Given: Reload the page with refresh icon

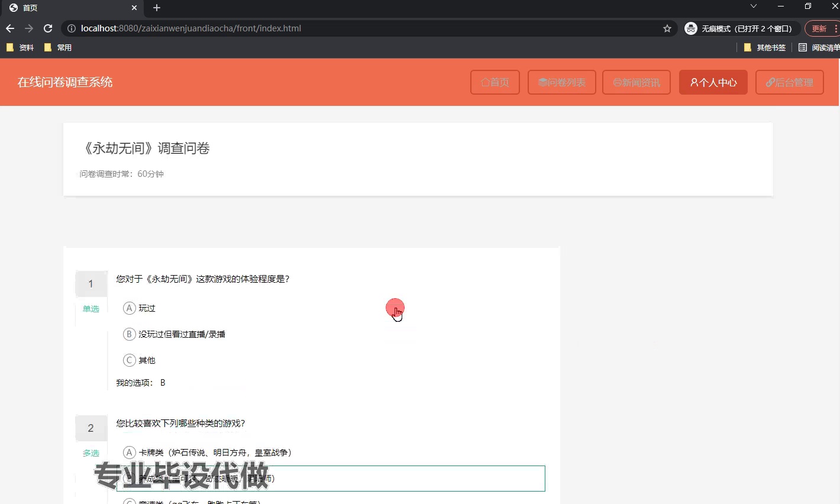Looking at the screenshot, I should coord(48,28).
